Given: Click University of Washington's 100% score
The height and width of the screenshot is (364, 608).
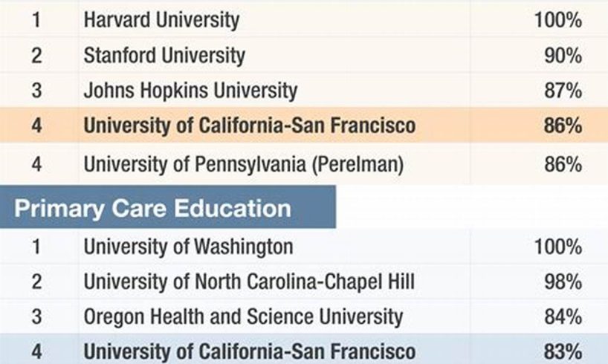Looking at the screenshot, I should point(558,247).
